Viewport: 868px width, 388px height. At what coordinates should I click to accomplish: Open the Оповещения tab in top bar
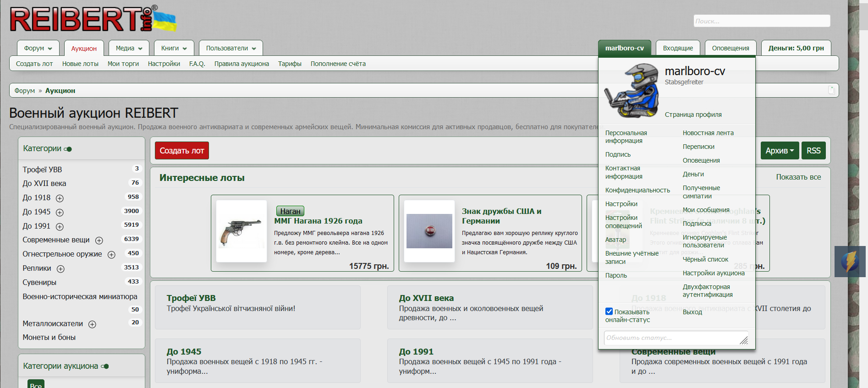coord(731,48)
